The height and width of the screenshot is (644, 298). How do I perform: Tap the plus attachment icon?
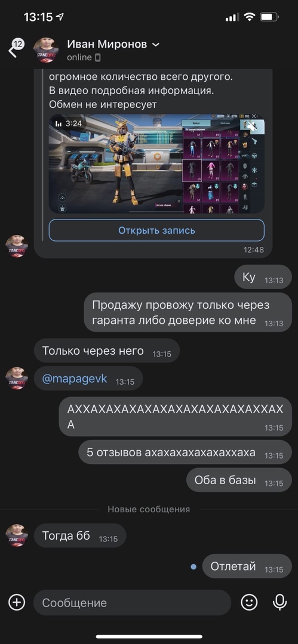17,602
